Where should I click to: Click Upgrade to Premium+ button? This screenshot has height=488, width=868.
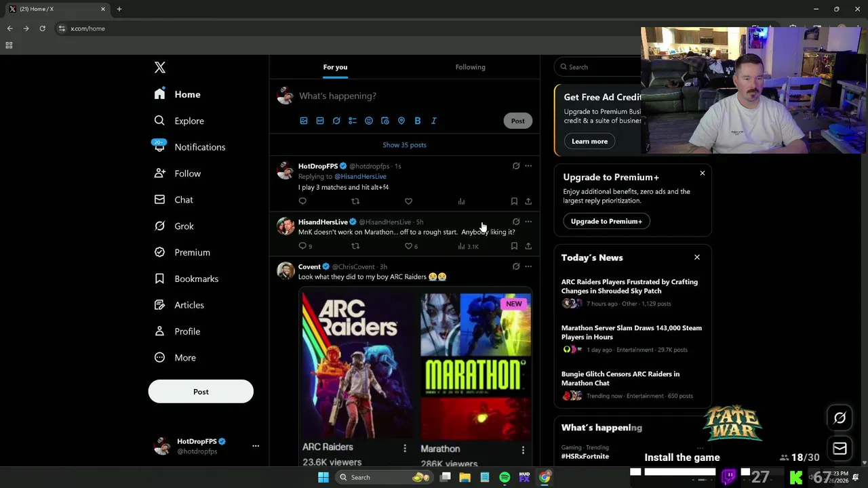pos(606,221)
